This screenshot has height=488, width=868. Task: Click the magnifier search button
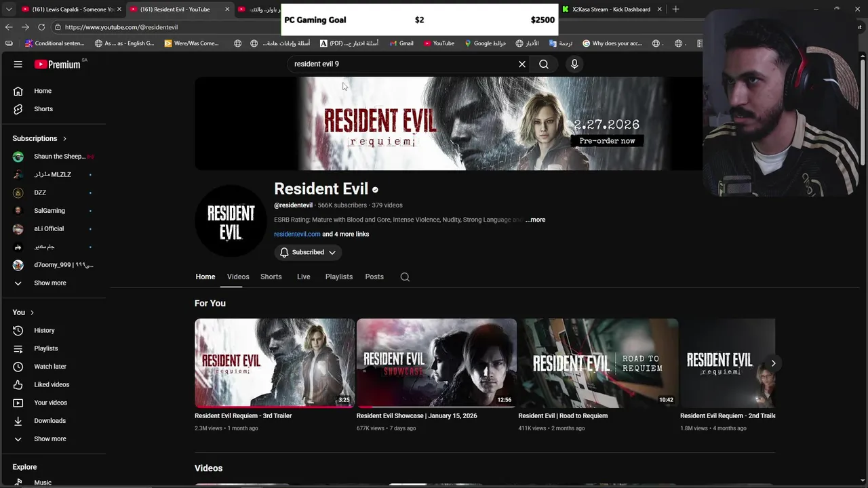coord(544,64)
